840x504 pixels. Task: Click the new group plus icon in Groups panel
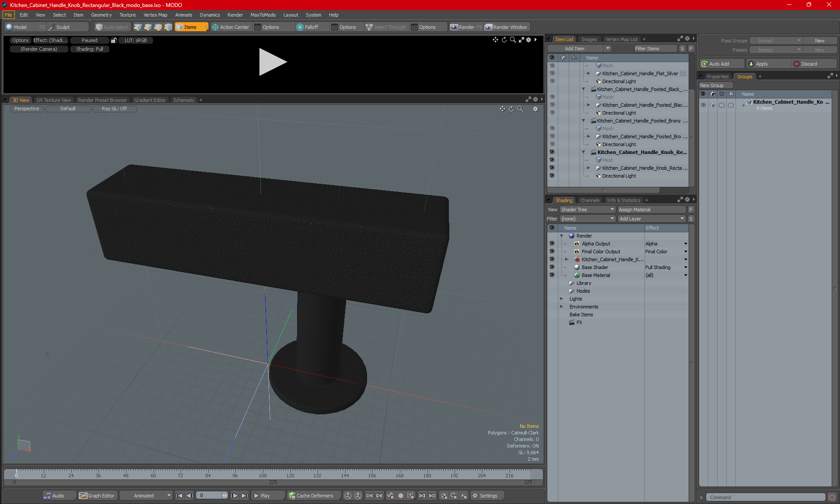(760, 76)
